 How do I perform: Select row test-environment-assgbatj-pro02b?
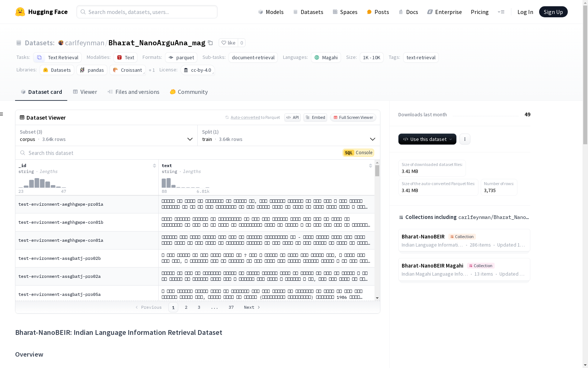coord(195,258)
